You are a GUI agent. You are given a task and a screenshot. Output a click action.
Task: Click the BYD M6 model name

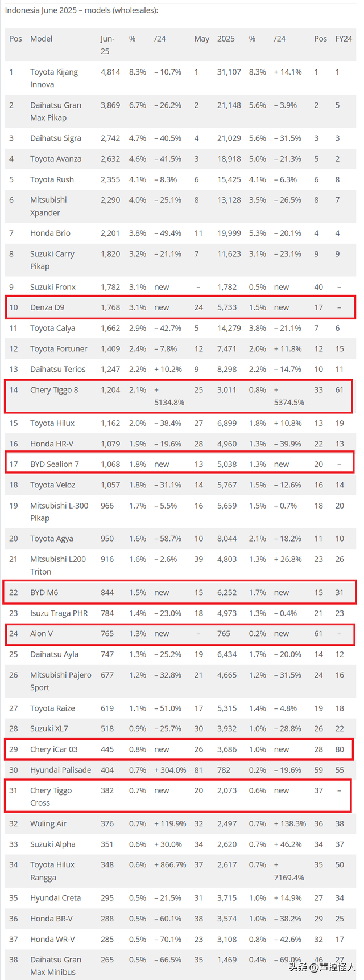pos(44,593)
